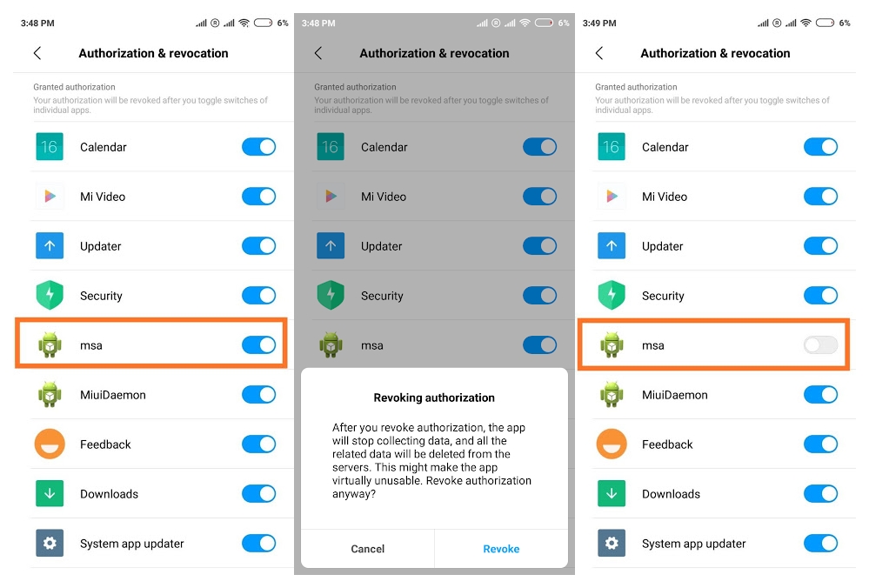Screen dimensions: 869x588
Task: Tap the Updater arrow icon in left panel
Action: [x=50, y=245]
